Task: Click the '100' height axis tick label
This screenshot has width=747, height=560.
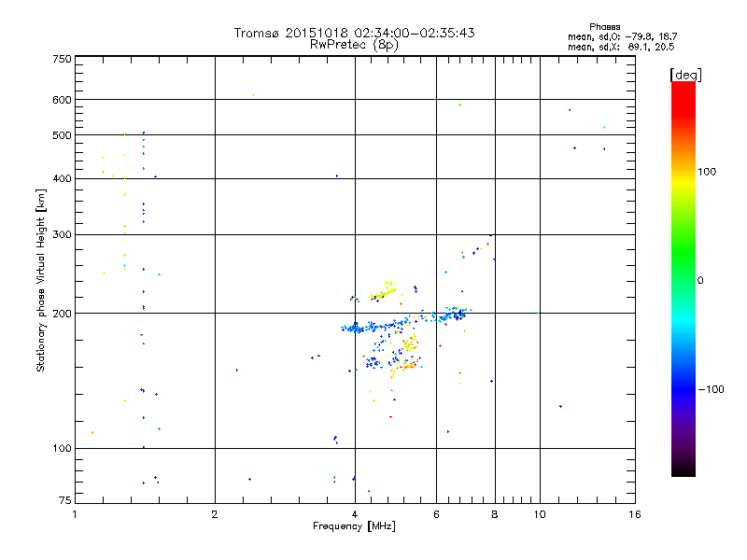Action: [62, 449]
